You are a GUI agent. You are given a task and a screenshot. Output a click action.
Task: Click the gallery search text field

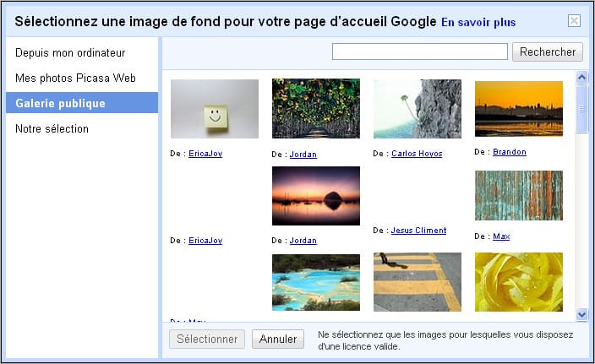[x=420, y=52]
